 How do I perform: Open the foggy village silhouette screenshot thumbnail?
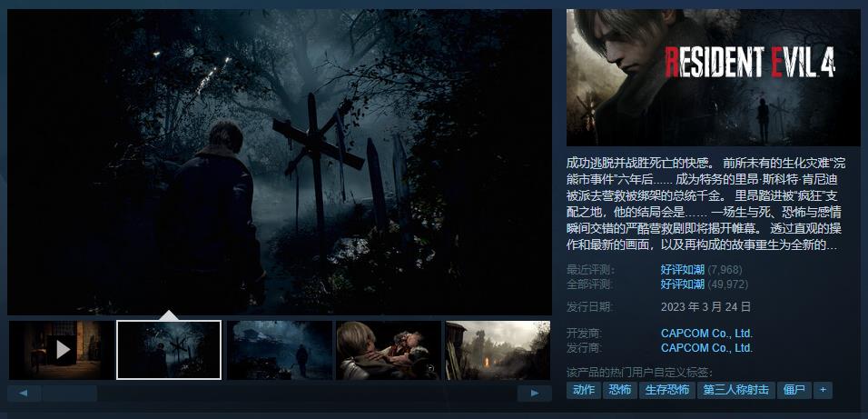[280, 350]
